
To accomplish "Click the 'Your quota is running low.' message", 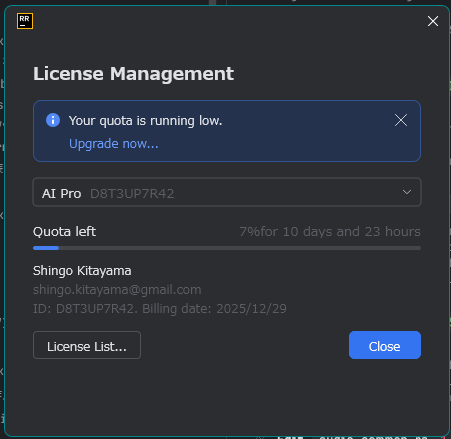I will coord(145,121).
